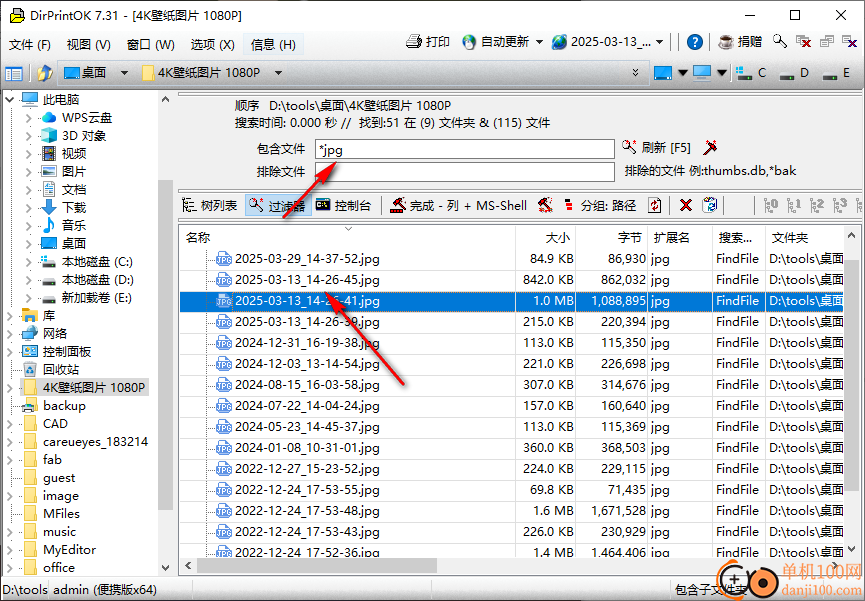Expand the 本地磁盘 (C:) tree node

29,262
